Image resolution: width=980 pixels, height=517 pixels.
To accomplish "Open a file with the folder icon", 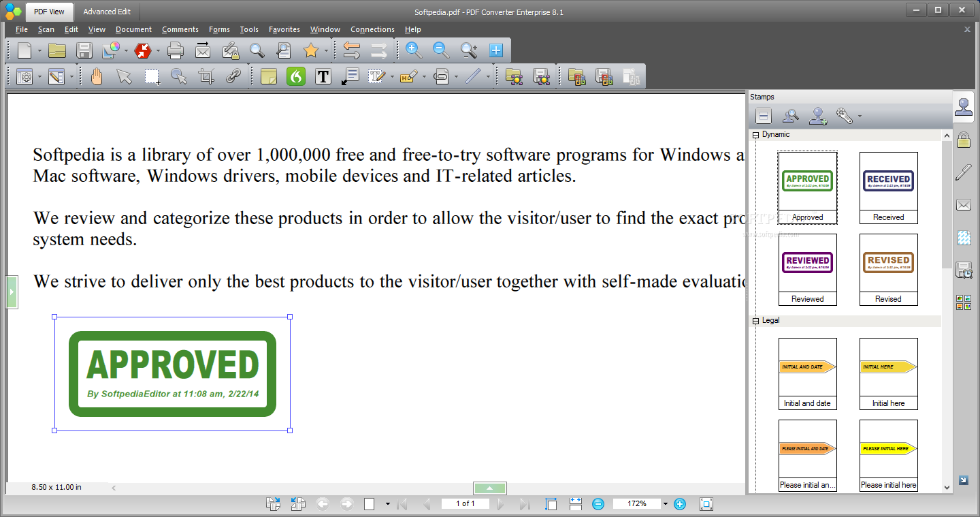I will (57, 50).
